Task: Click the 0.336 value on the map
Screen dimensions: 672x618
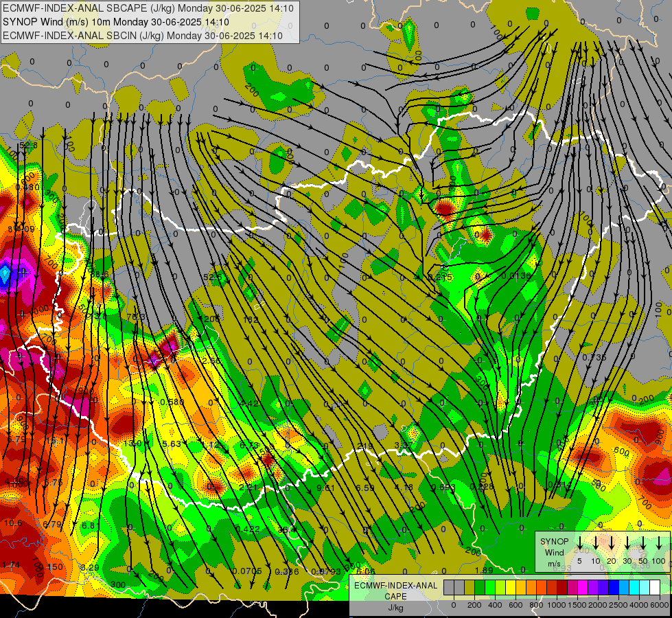Action: (287, 571)
